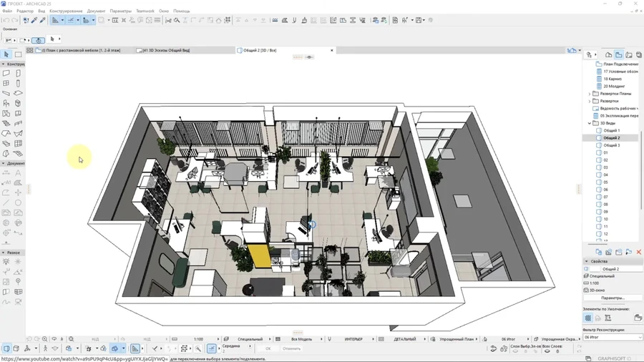Toggle the highlighted geometry method button

tap(39, 40)
